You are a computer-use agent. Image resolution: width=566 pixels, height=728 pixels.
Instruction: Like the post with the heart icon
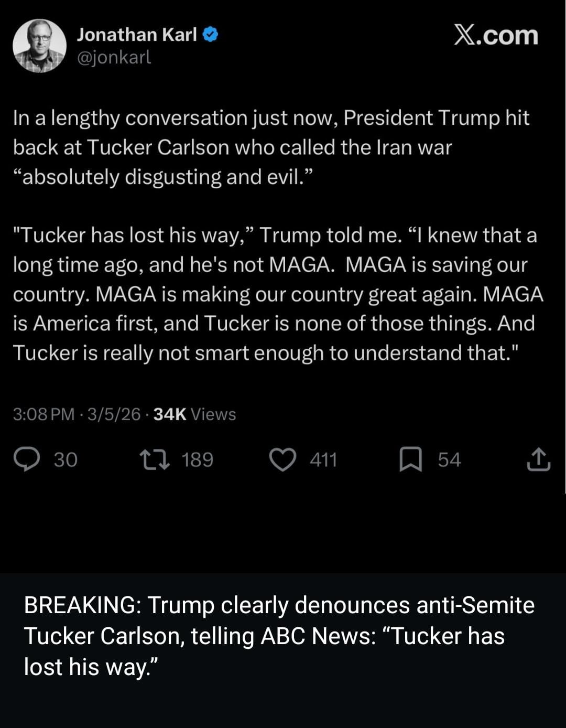pos(282,459)
